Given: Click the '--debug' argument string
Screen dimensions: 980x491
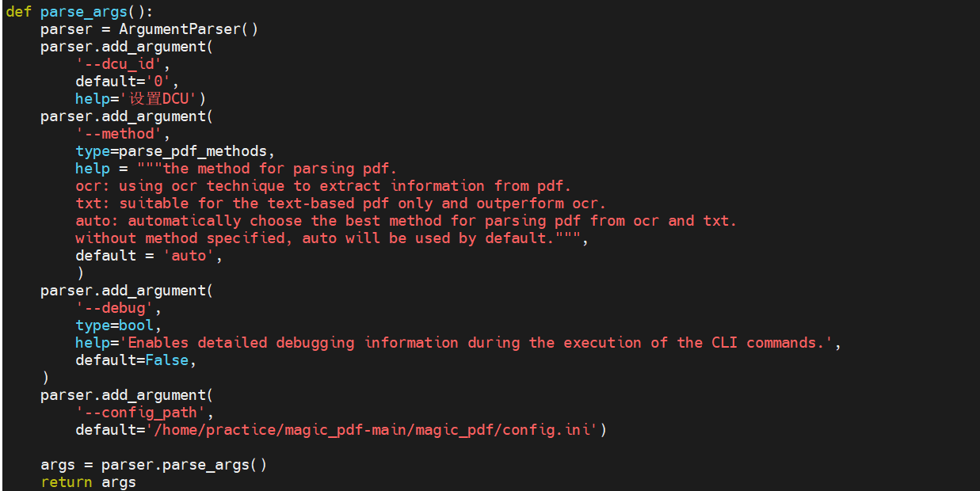Looking at the screenshot, I should coord(115,308).
